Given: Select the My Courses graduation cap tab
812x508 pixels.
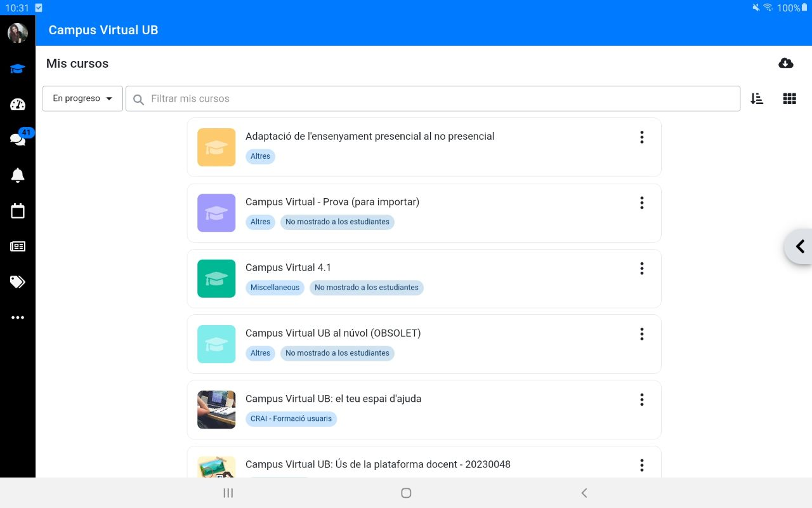Looking at the screenshot, I should tap(18, 69).
